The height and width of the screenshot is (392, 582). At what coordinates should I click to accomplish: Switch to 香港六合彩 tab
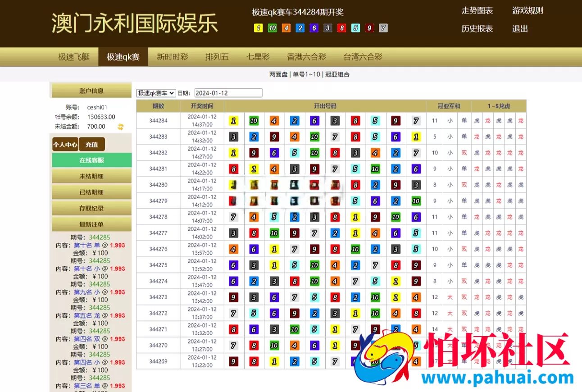tap(306, 57)
